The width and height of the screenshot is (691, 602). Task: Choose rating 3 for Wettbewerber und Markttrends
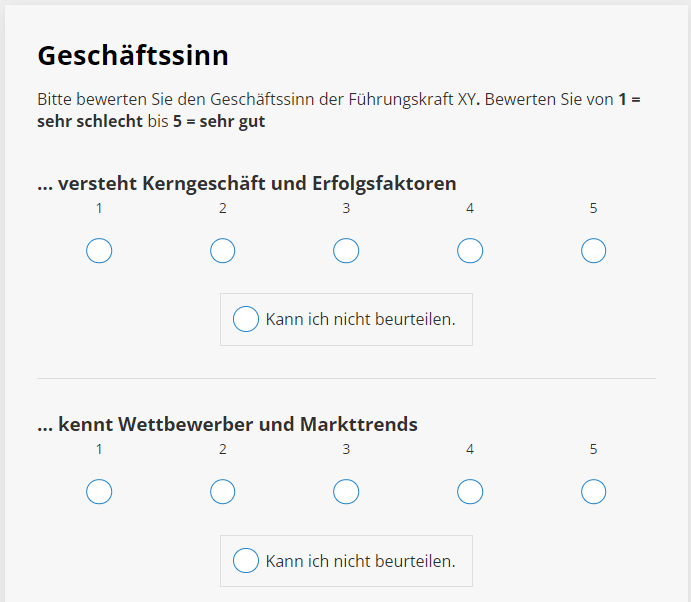click(346, 492)
